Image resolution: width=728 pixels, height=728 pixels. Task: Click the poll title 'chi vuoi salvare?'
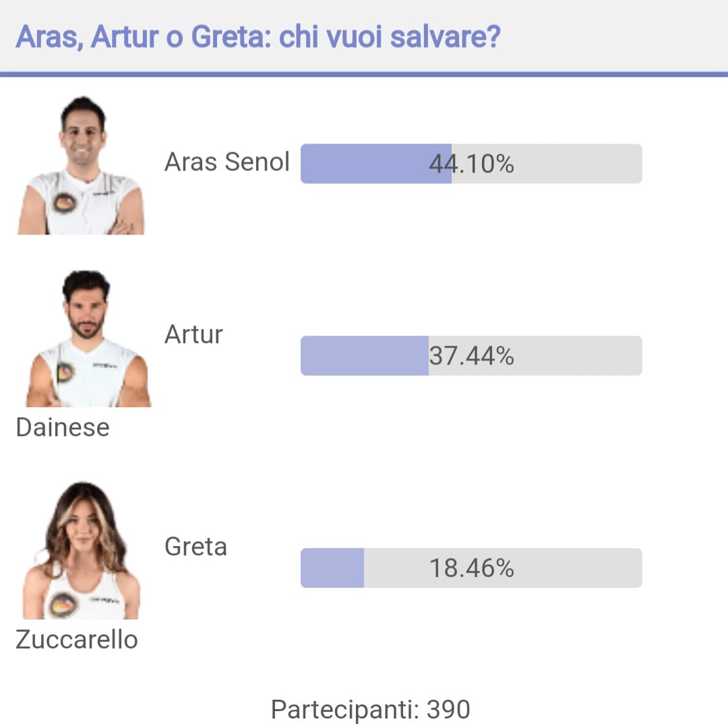[390, 36]
